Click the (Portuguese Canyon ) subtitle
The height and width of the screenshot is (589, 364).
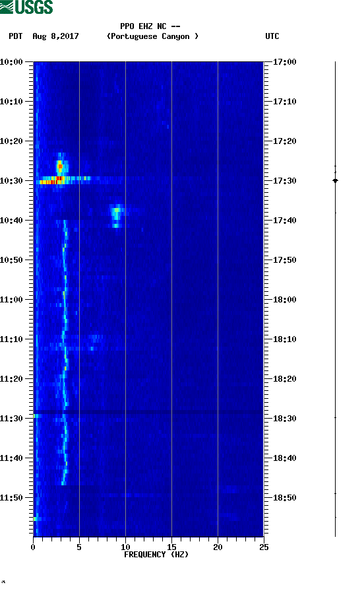(x=152, y=36)
